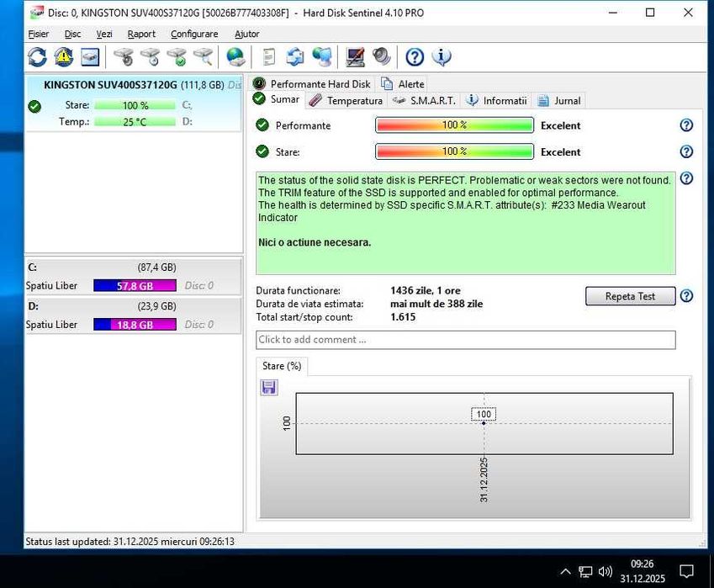Click the 1436 zile, 1 ore value
Viewport: 714px width, 588px height.
(x=426, y=290)
